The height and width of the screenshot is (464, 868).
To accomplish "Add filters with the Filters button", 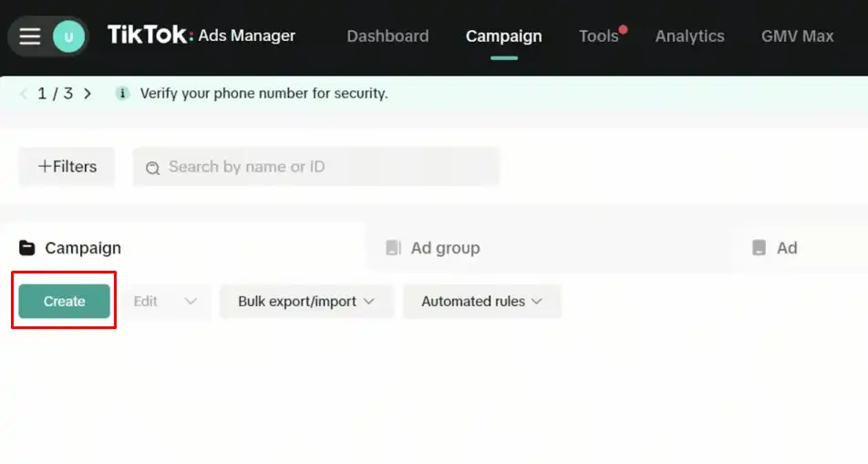I will [x=67, y=167].
